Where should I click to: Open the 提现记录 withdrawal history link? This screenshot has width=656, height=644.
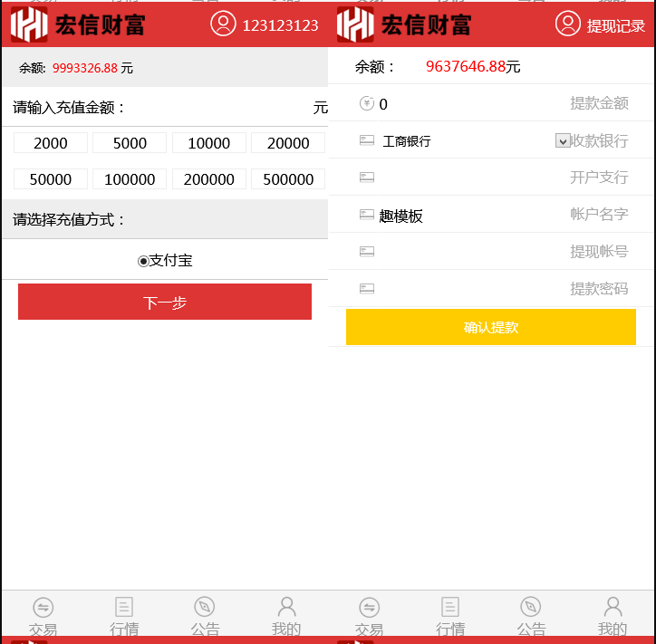(x=615, y=26)
